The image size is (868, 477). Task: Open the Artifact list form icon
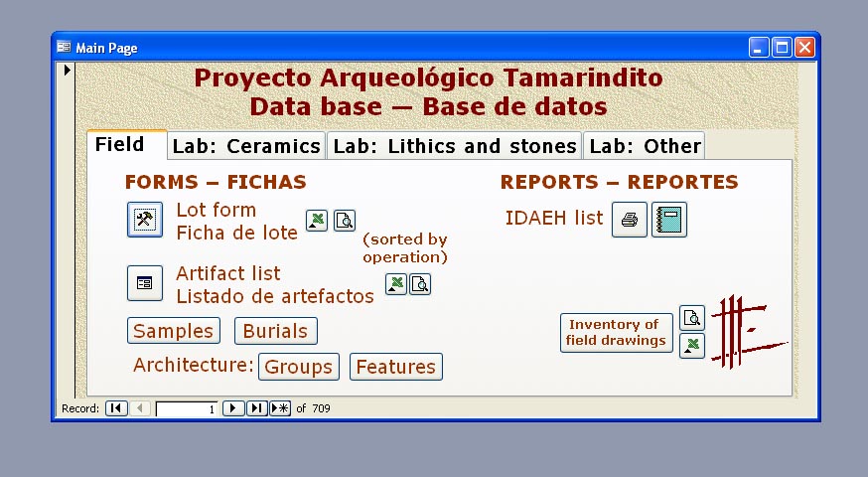coord(145,283)
